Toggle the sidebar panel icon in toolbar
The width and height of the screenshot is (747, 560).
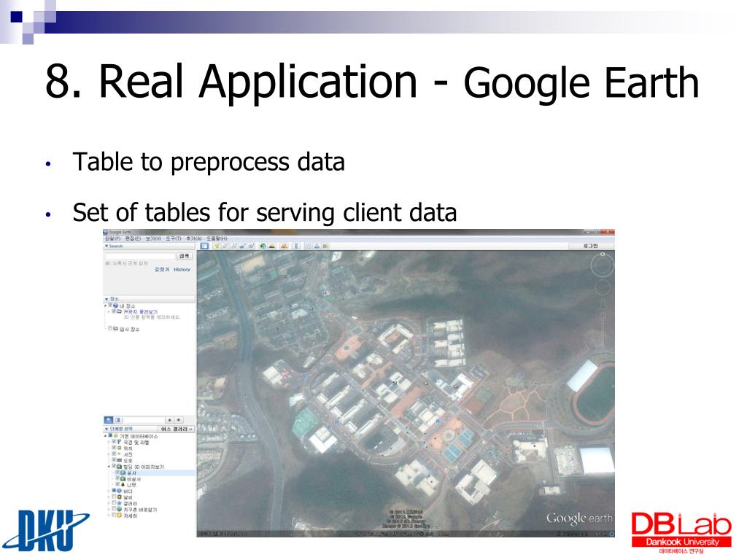click(x=204, y=246)
